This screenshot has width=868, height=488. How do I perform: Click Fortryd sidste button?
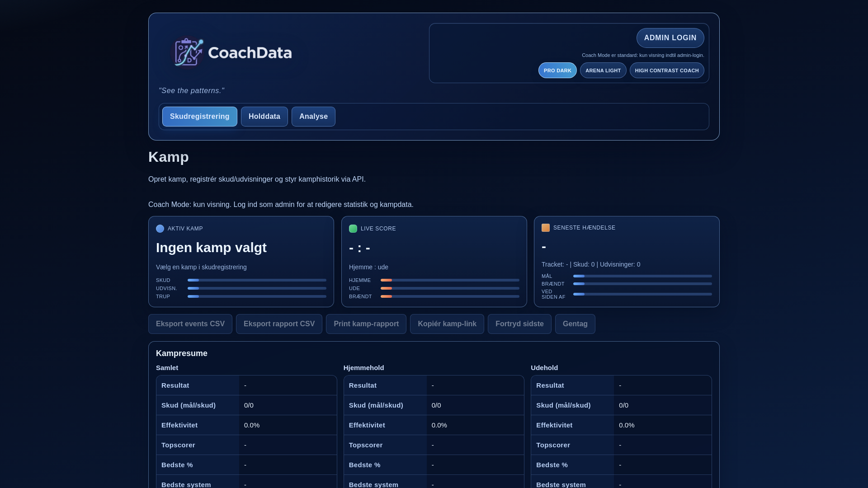coord(519,324)
